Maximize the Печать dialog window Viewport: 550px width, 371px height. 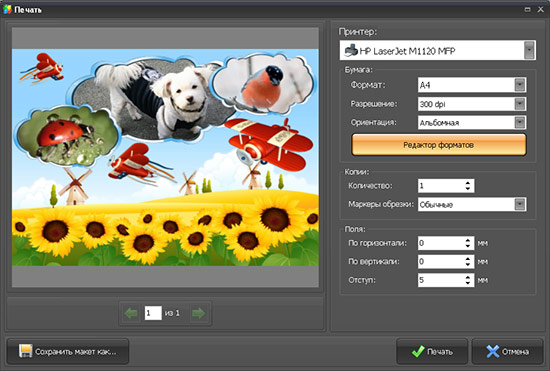click(527, 9)
